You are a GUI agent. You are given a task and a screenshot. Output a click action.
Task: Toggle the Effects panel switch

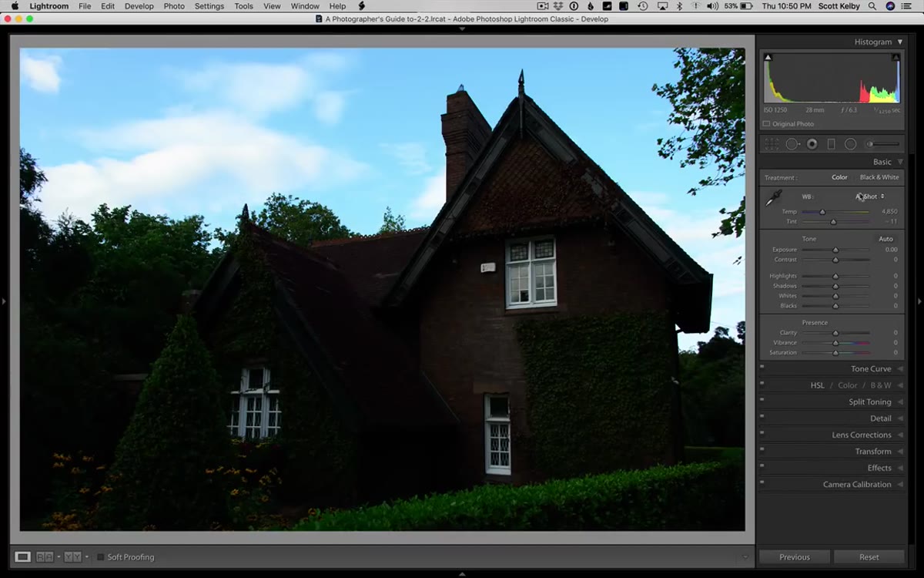tap(762, 466)
